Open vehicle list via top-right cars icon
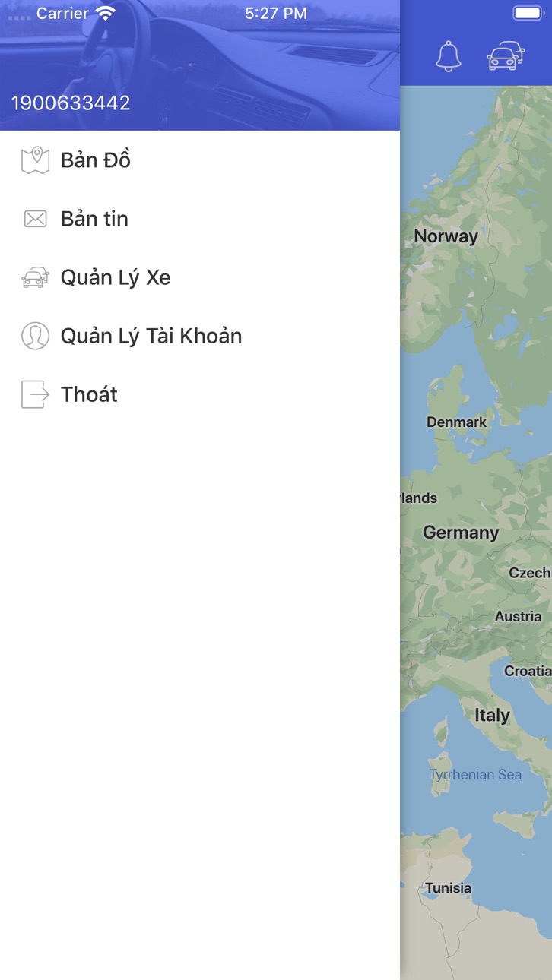This screenshot has height=980, width=552. tap(506, 56)
